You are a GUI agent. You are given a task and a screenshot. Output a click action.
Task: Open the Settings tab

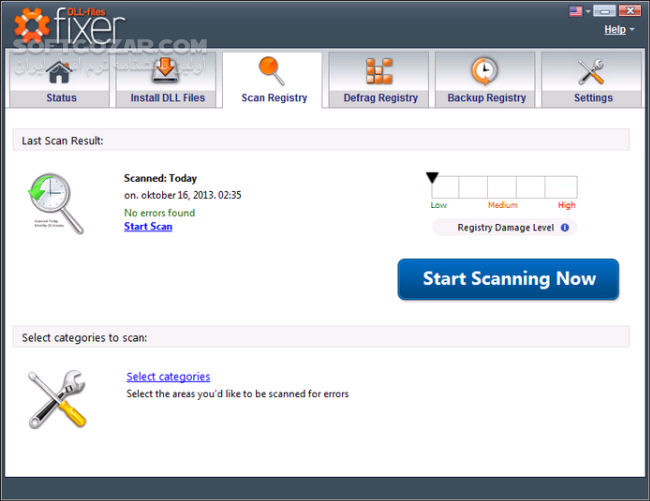pyautogui.click(x=592, y=80)
